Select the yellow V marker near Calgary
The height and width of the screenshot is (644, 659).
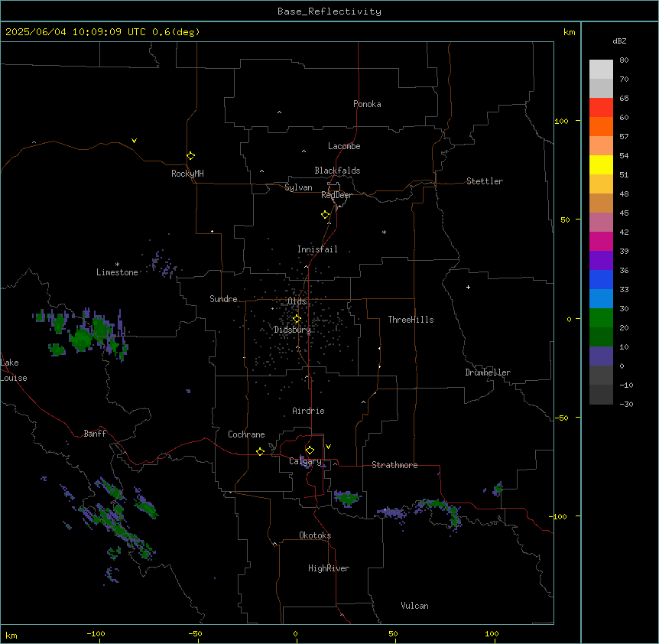328,447
